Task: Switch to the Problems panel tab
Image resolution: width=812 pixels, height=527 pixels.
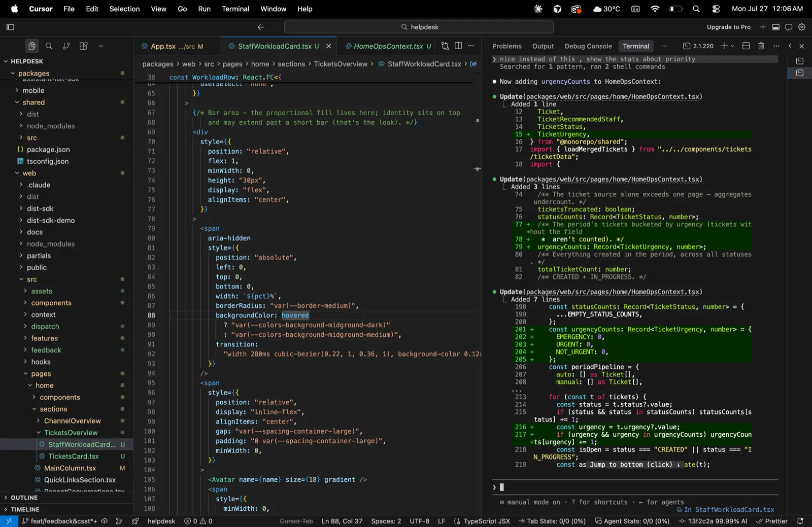Action: click(x=506, y=46)
